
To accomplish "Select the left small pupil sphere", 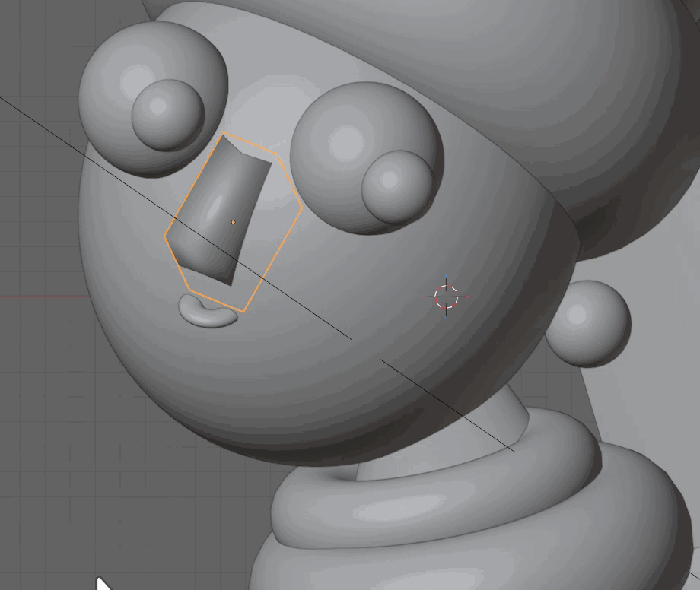I will [x=168, y=115].
